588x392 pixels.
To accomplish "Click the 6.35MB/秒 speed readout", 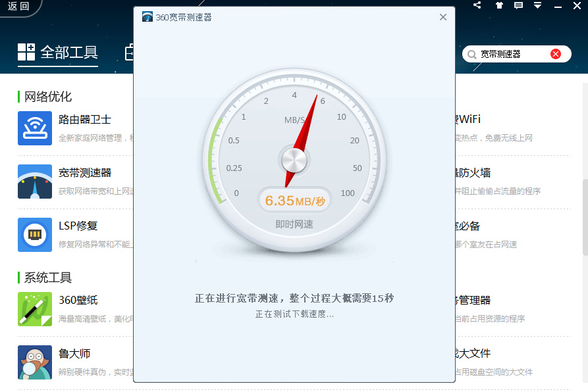I will click(x=294, y=201).
